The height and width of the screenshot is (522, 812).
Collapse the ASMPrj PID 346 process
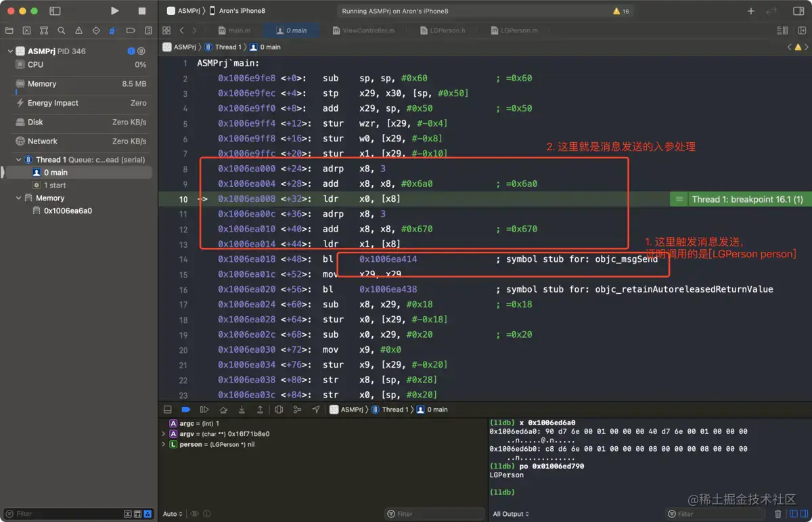10,51
